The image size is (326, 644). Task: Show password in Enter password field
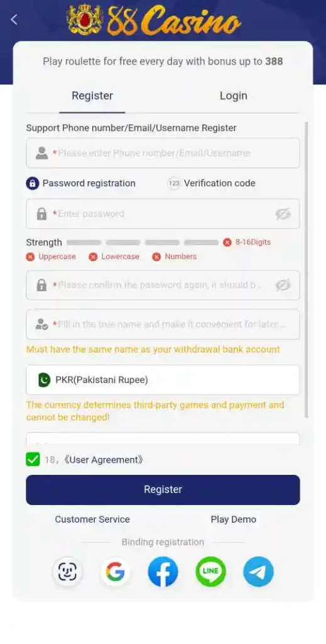283,214
